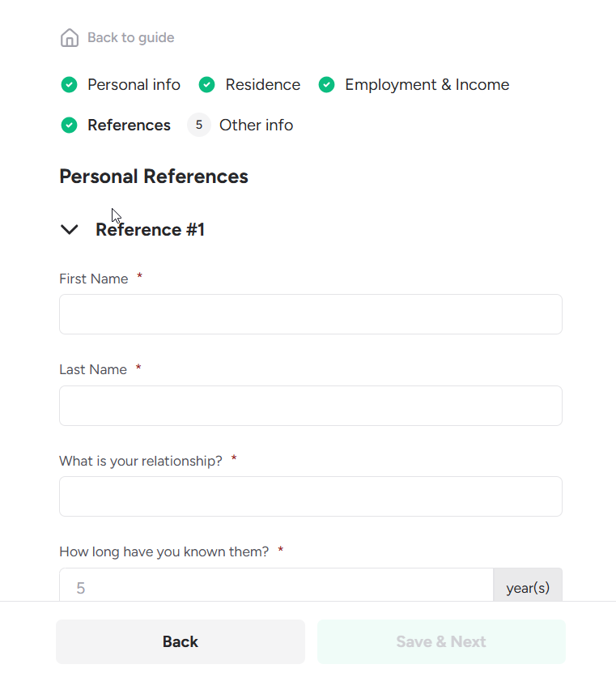Screen dimensions: 616x677
Task: Focus the First Name input field
Action: coord(310,314)
